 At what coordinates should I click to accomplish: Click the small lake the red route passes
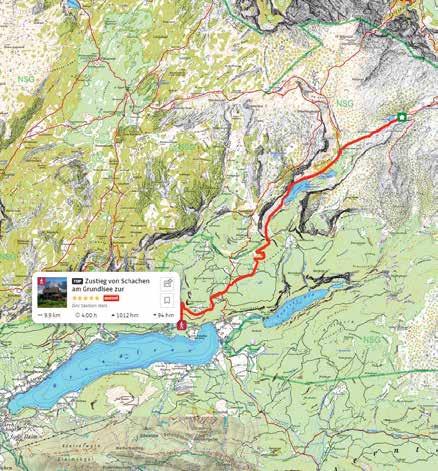coord(302,189)
